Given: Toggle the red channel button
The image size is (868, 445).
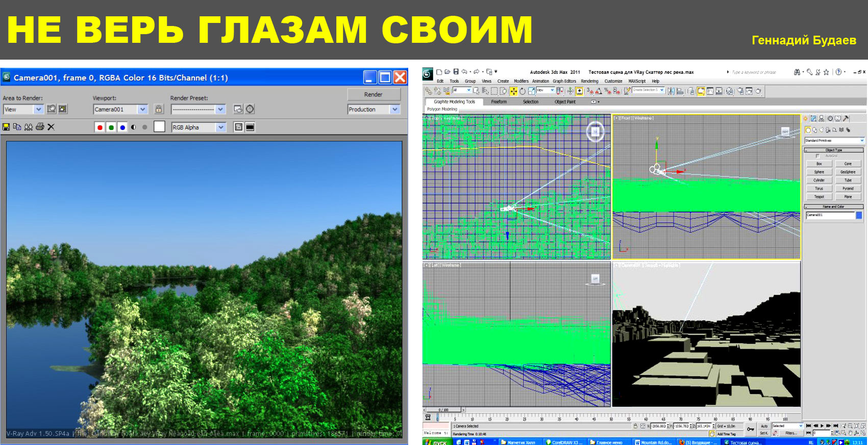Looking at the screenshot, I should 100,127.
